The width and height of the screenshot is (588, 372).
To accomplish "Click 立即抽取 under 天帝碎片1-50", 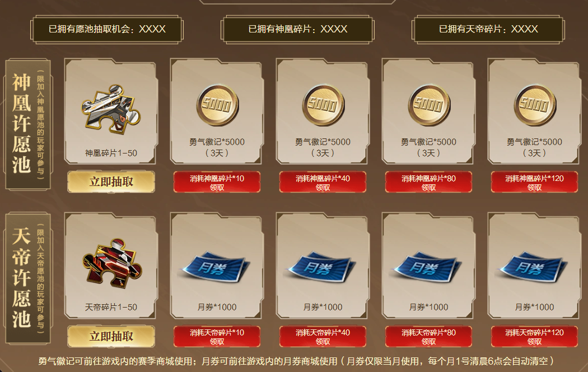I will [x=111, y=336].
